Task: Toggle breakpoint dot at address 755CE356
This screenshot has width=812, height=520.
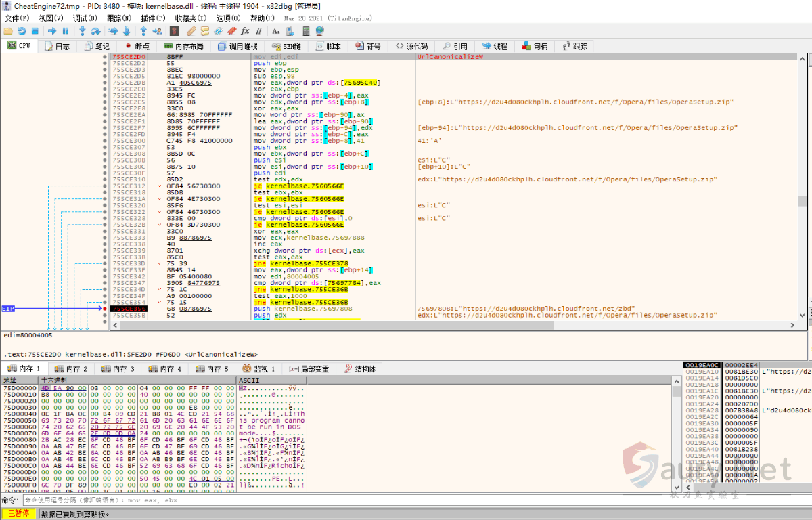Action: (x=105, y=309)
